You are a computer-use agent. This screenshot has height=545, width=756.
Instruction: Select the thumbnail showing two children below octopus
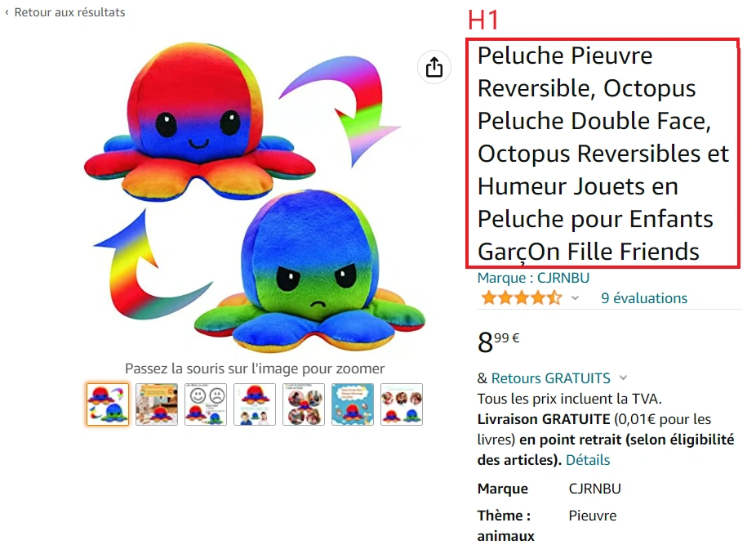[255, 404]
